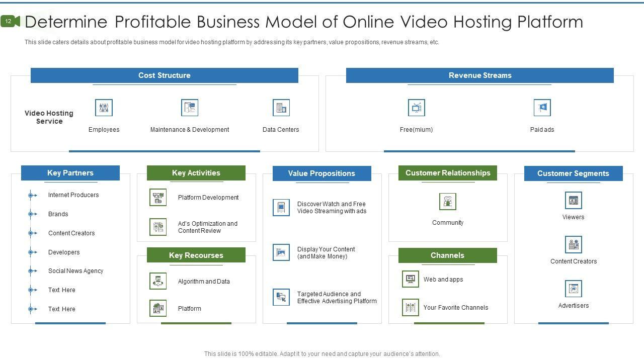Click the Web and apps monitor icon

click(411, 279)
